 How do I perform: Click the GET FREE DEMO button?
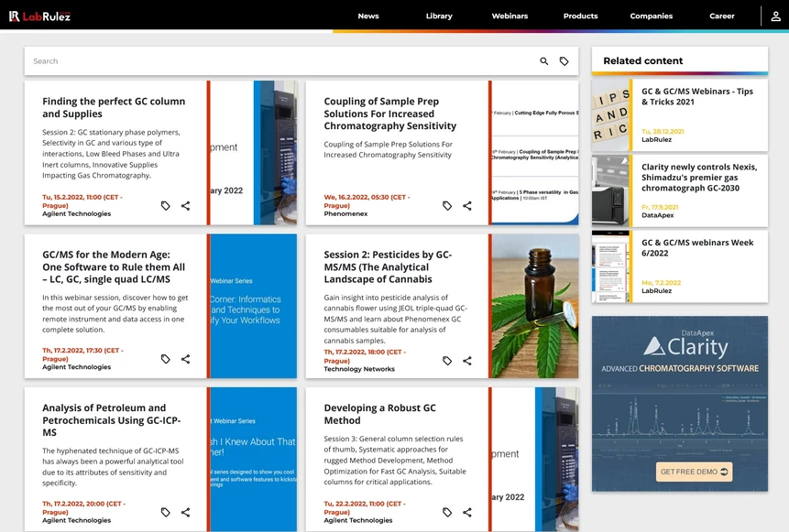click(694, 472)
